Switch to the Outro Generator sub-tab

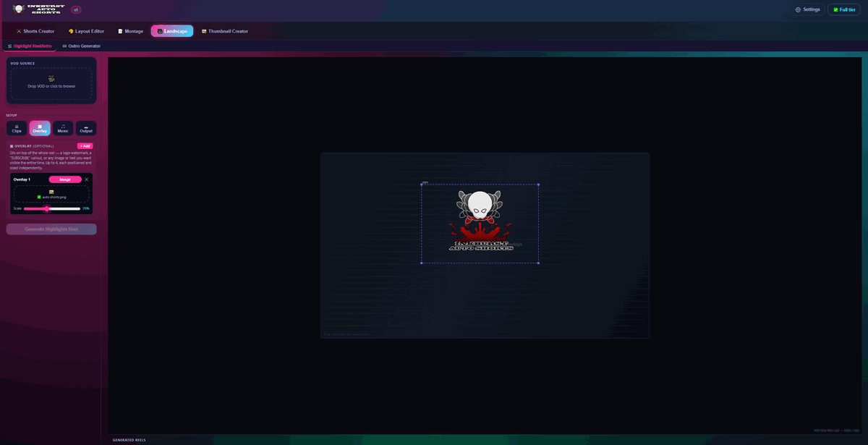pos(82,46)
